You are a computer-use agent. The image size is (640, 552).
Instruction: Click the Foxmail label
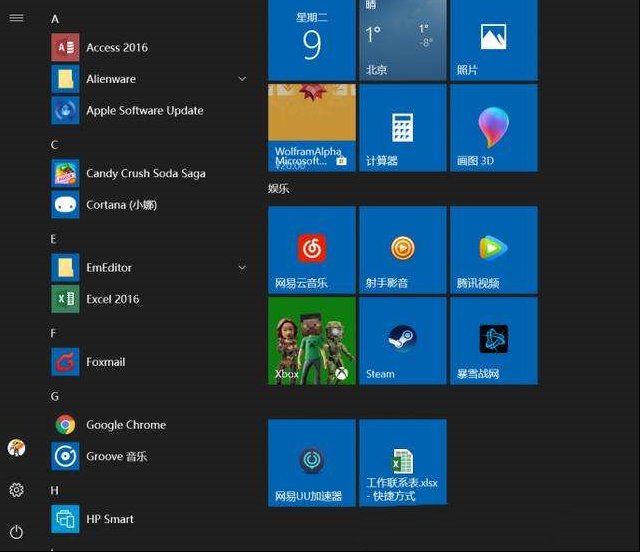click(106, 362)
